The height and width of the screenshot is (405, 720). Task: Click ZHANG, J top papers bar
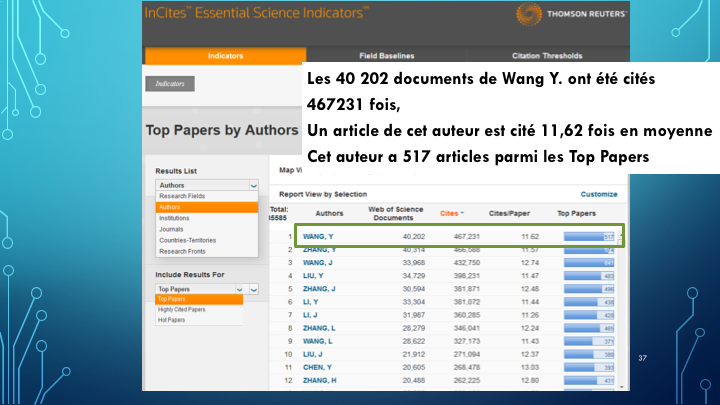tap(589, 289)
